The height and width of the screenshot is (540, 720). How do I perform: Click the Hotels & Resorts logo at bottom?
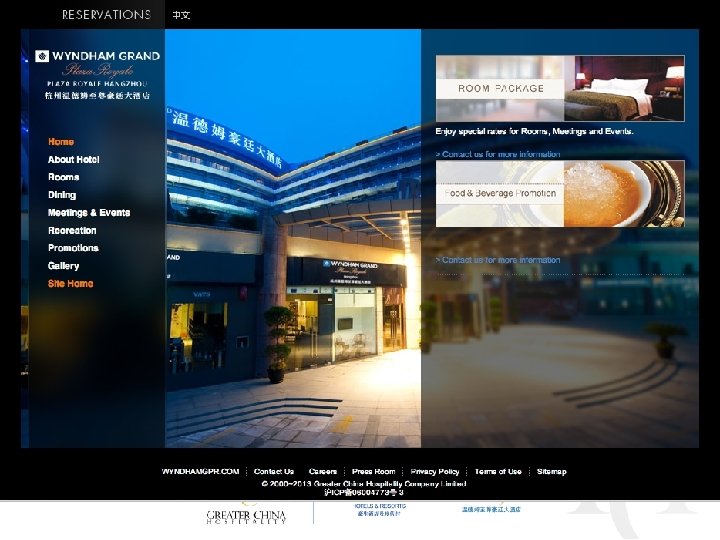point(380,509)
